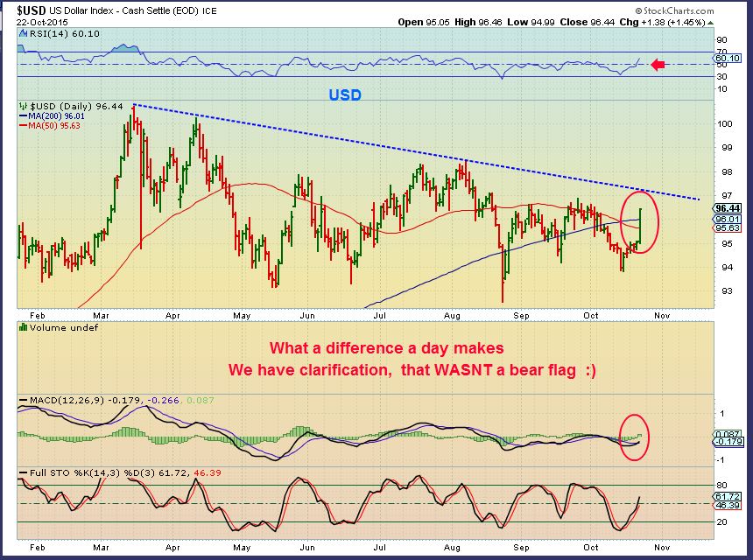The image size is (753, 560).
Task: Click the blue USD chart label
Action: [x=345, y=95]
